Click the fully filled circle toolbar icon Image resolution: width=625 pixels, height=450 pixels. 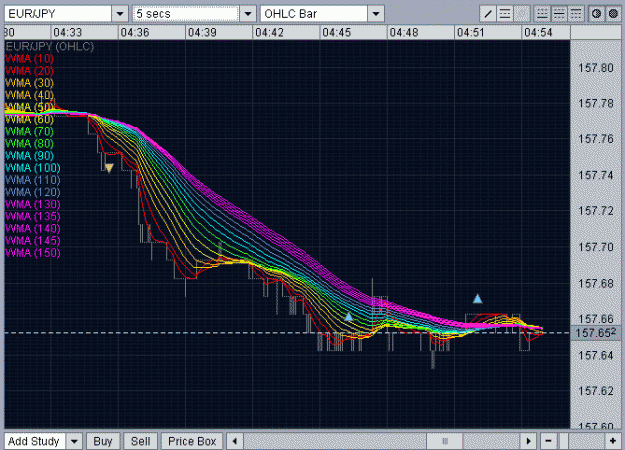(613, 14)
